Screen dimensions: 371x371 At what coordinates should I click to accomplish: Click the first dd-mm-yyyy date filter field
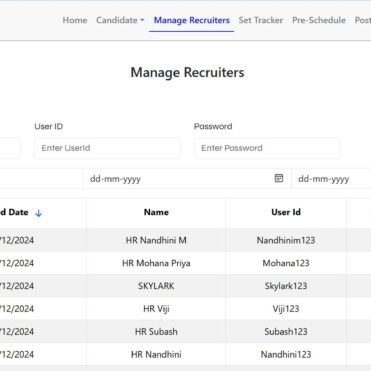click(187, 179)
